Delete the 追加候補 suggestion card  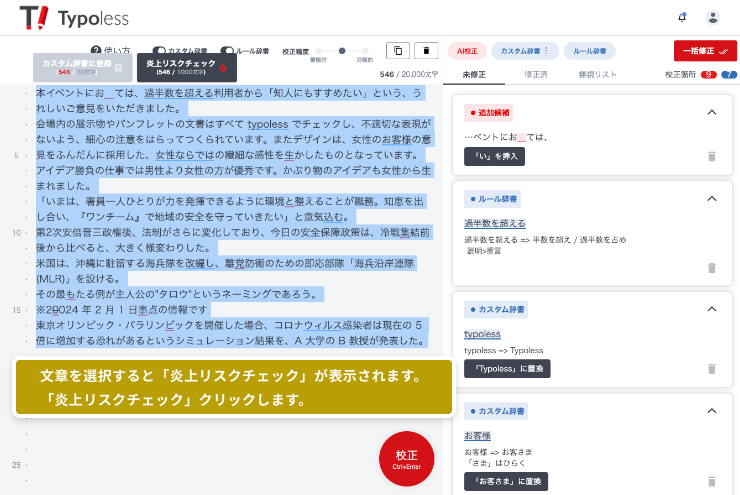click(712, 156)
